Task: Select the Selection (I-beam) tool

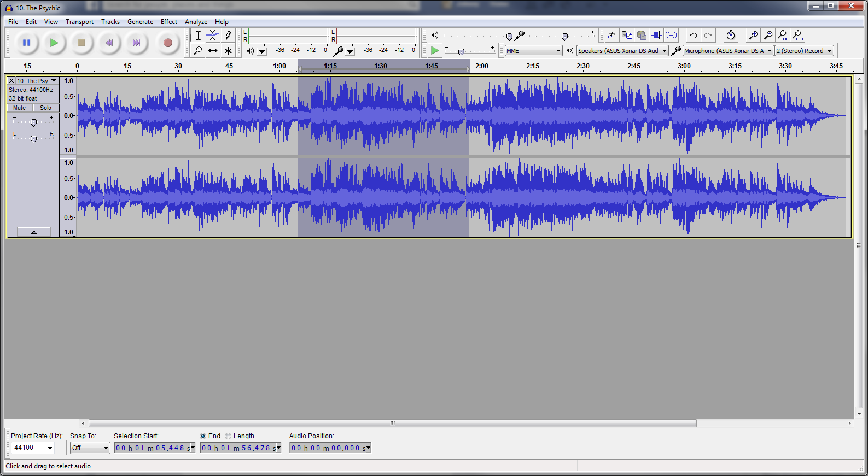Action: (x=198, y=36)
